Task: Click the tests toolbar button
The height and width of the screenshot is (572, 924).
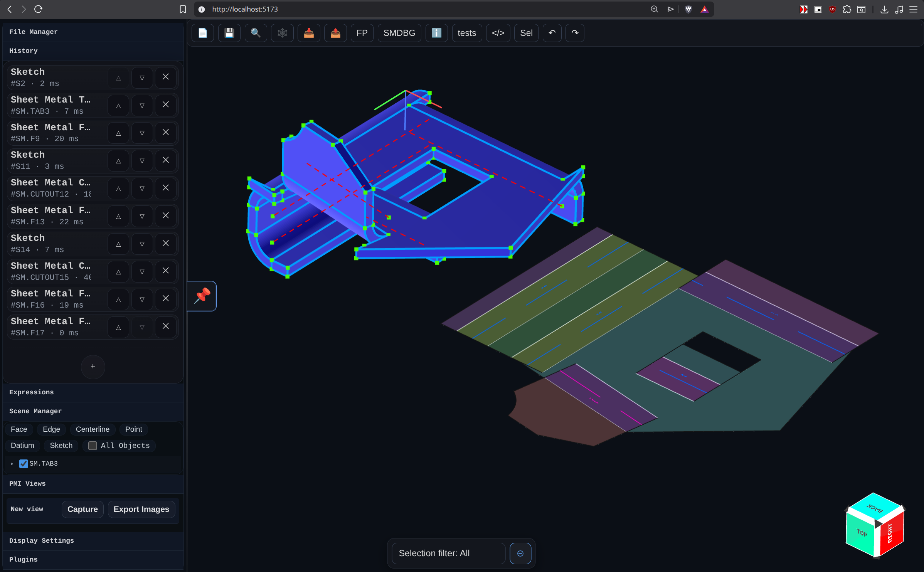Action: click(467, 33)
